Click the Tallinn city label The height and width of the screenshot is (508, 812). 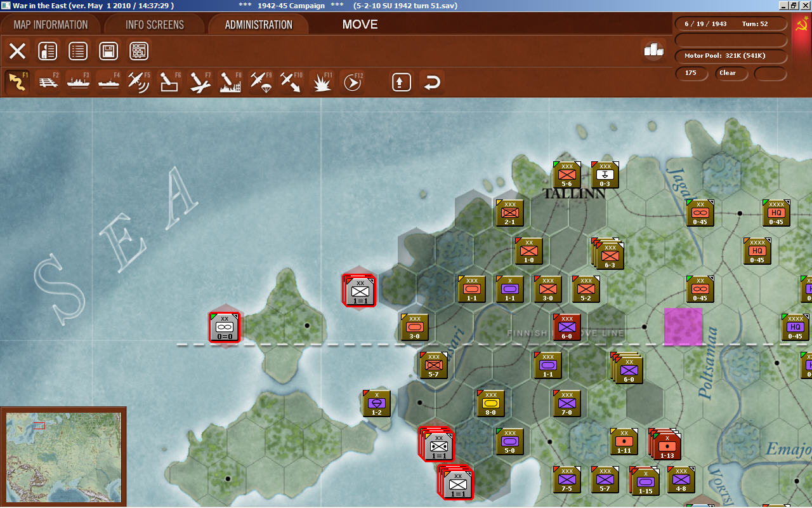point(575,194)
